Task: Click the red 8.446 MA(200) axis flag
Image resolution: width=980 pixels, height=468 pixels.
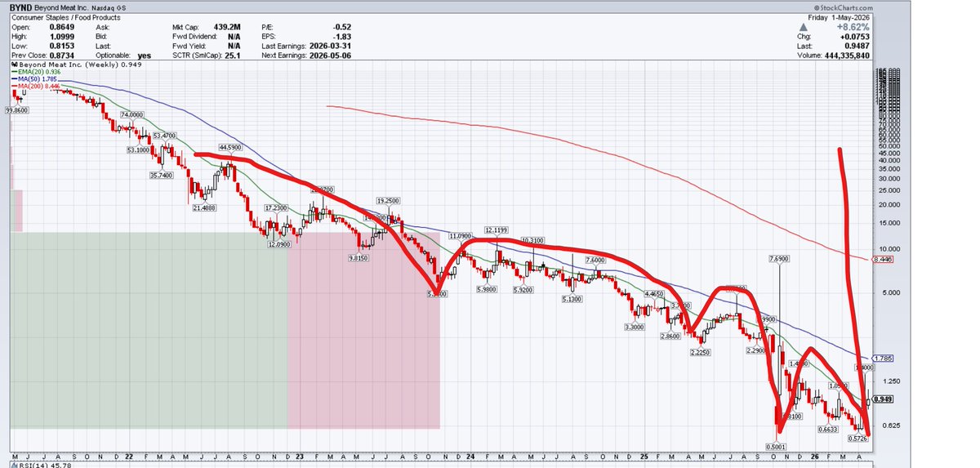Action: pos(881,259)
